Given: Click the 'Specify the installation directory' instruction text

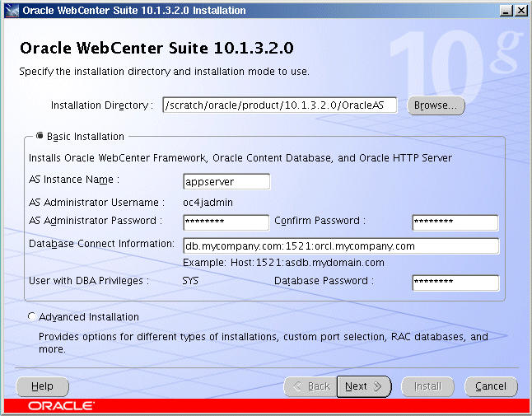Looking at the screenshot, I should point(164,72).
